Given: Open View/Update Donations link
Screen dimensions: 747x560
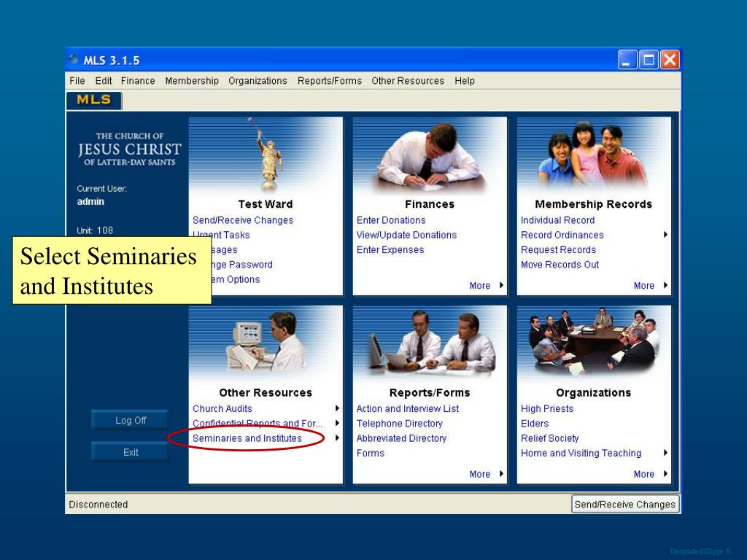Looking at the screenshot, I should click(406, 236).
